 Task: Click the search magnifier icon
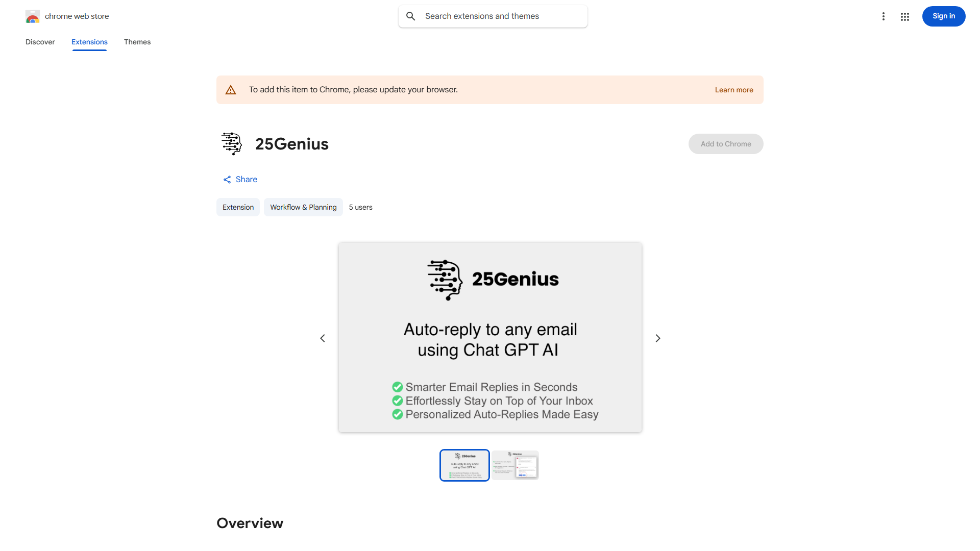(x=411, y=16)
